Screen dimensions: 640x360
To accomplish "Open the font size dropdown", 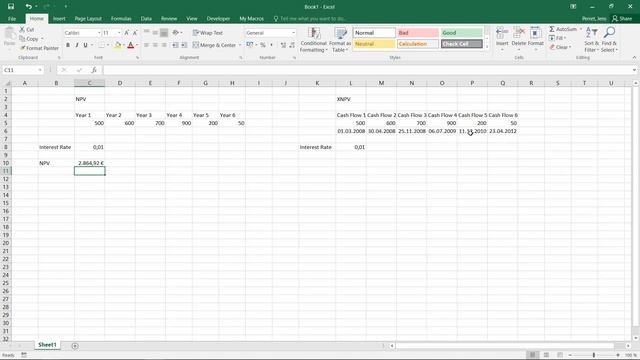I will [119, 33].
